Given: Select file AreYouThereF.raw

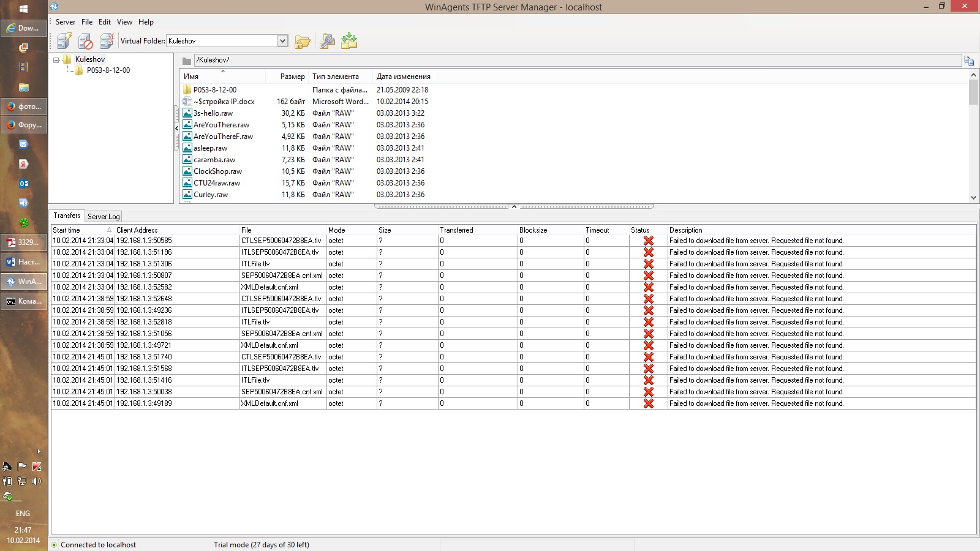Looking at the screenshot, I should (223, 137).
